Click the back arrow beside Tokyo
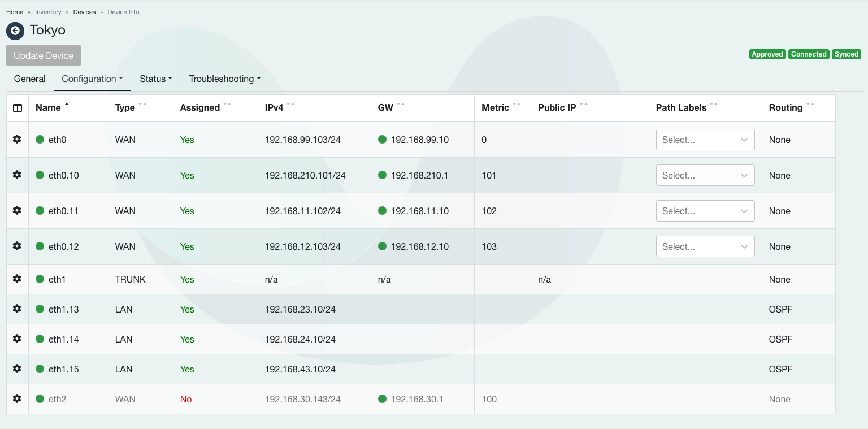The image size is (868, 429). pyautogui.click(x=15, y=31)
